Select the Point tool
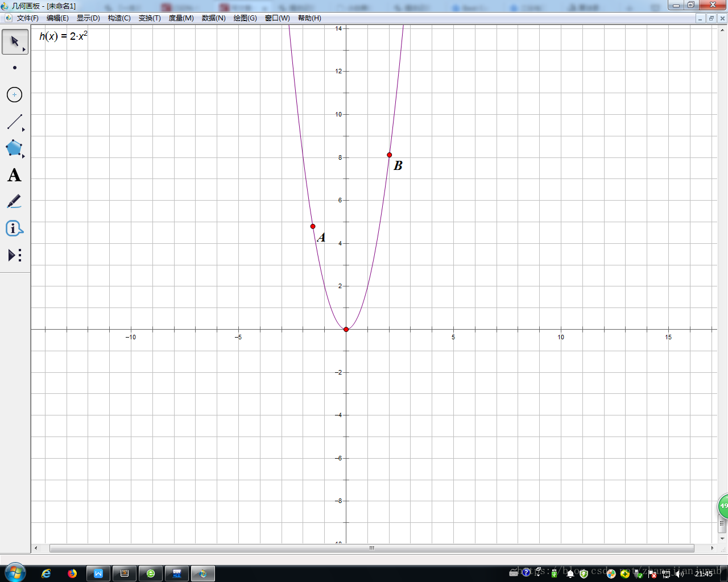The width and height of the screenshot is (728, 582). [x=15, y=68]
